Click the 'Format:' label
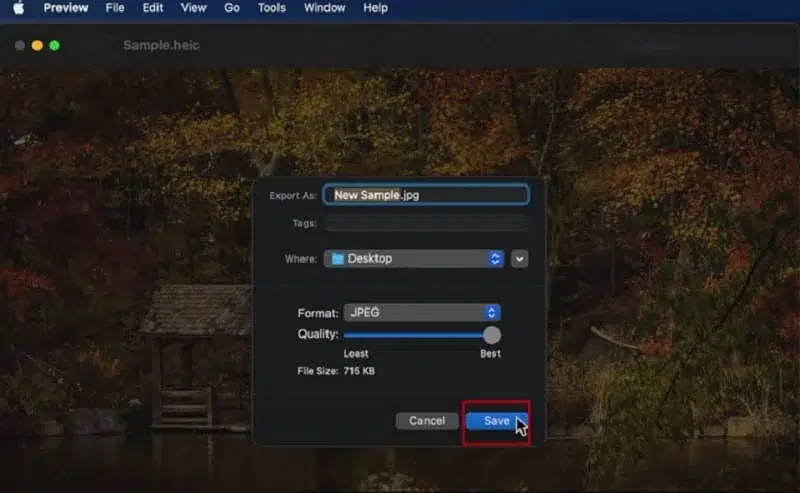 pyautogui.click(x=318, y=313)
